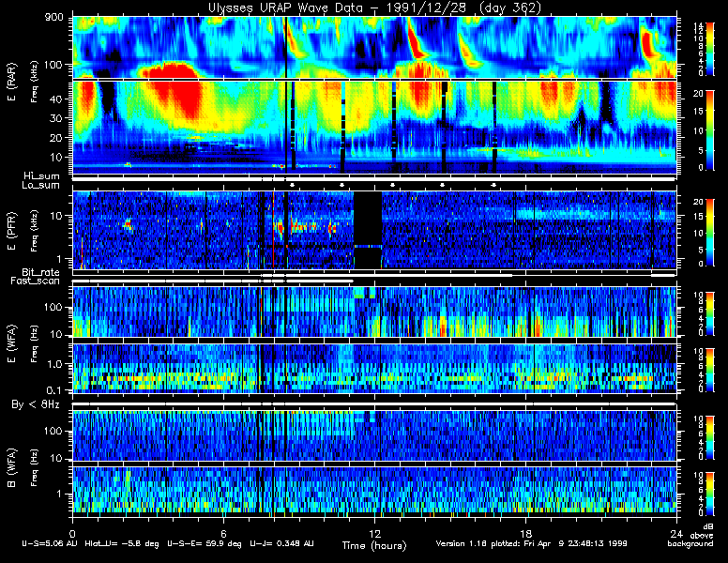Image resolution: width=728 pixels, height=563 pixels.
Task: Click the hour 6 tick label on the time axis
Action: 223,533
